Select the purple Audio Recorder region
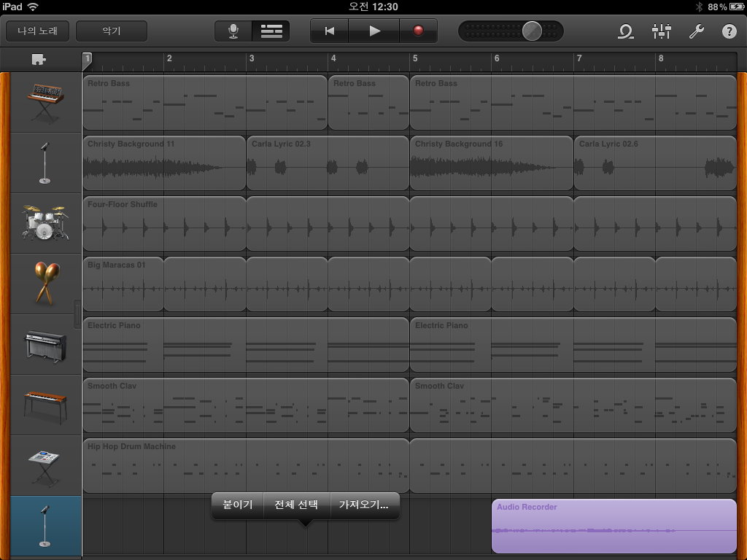Screen dimensions: 747x560 pyautogui.click(x=614, y=526)
